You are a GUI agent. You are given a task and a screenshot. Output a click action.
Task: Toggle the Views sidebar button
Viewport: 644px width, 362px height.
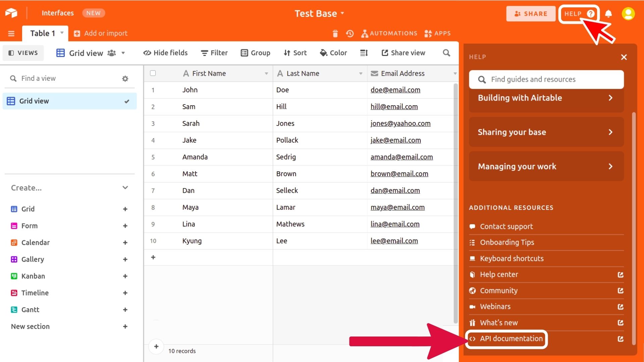pos(23,53)
